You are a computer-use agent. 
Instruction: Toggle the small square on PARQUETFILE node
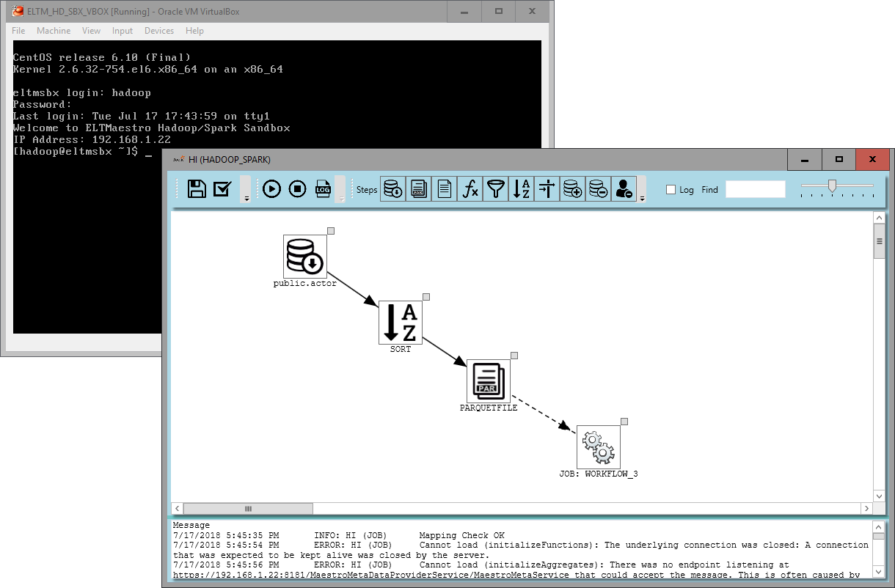click(x=514, y=356)
